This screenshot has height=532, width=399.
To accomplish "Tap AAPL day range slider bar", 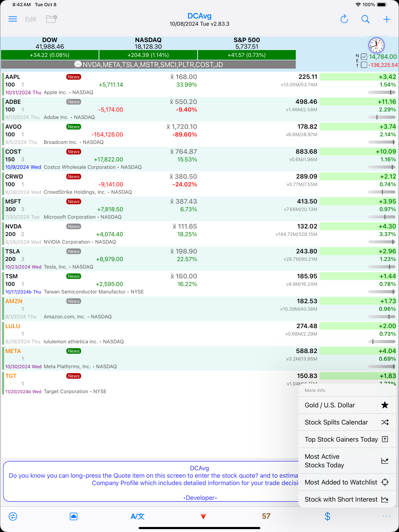I will (382, 92).
